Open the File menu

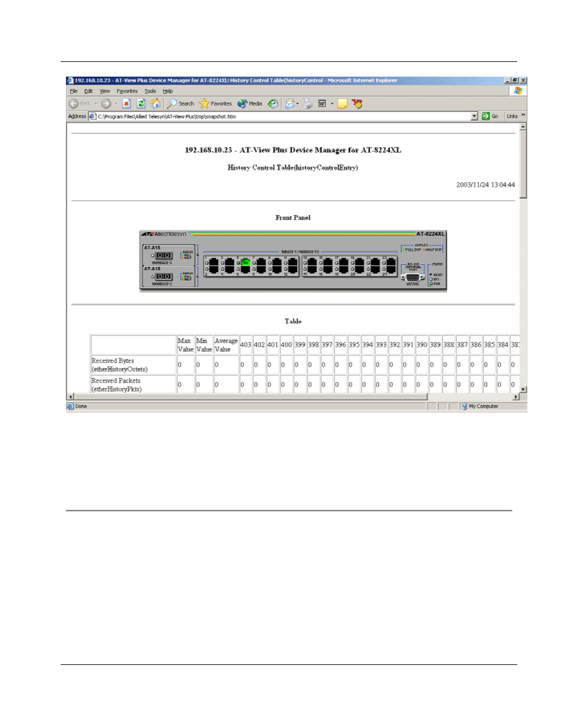(x=74, y=91)
